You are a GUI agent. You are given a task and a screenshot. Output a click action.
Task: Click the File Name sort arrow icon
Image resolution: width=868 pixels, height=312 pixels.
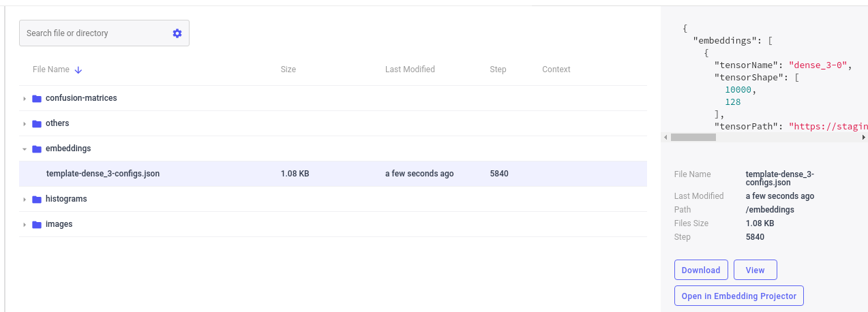[x=78, y=69]
